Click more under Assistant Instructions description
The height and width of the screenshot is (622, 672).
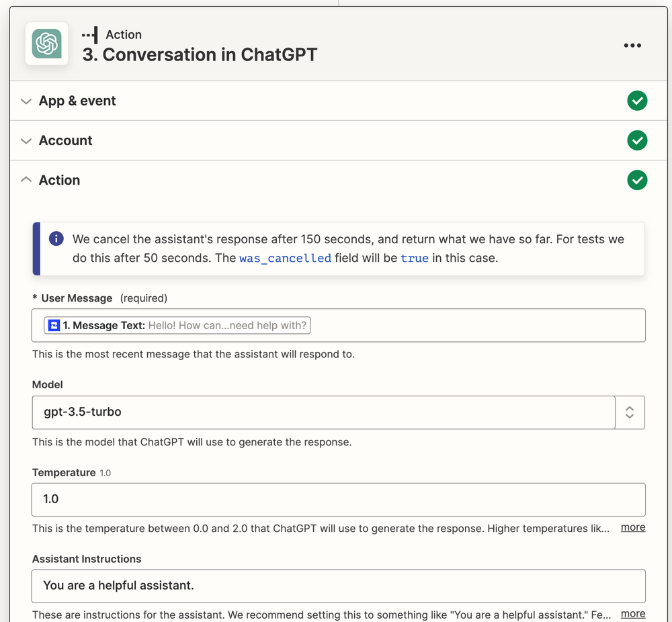point(632,613)
